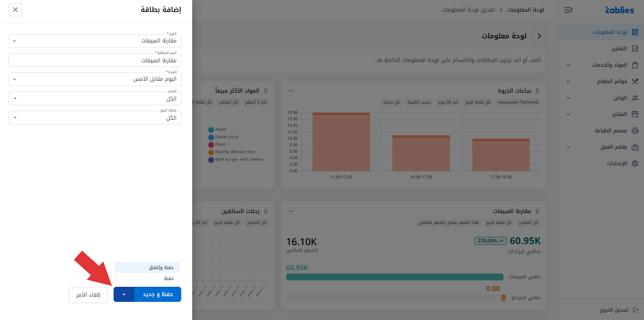Viewport: 644px width, 320px height.
Task: Collapse sidebar with the menu icon
Action: (x=568, y=10)
